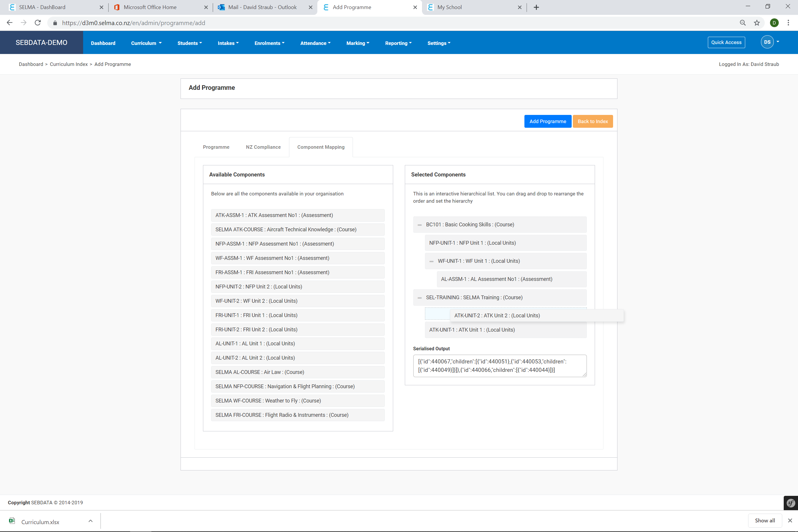The image size is (798, 532).
Task: Expand the Intakes menu
Action: click(228, 43)
